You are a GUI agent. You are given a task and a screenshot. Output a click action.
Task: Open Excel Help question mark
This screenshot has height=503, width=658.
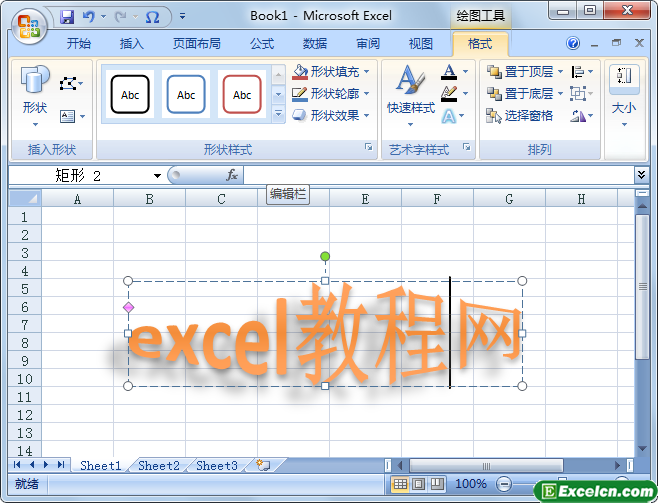(x=573, y=43)
